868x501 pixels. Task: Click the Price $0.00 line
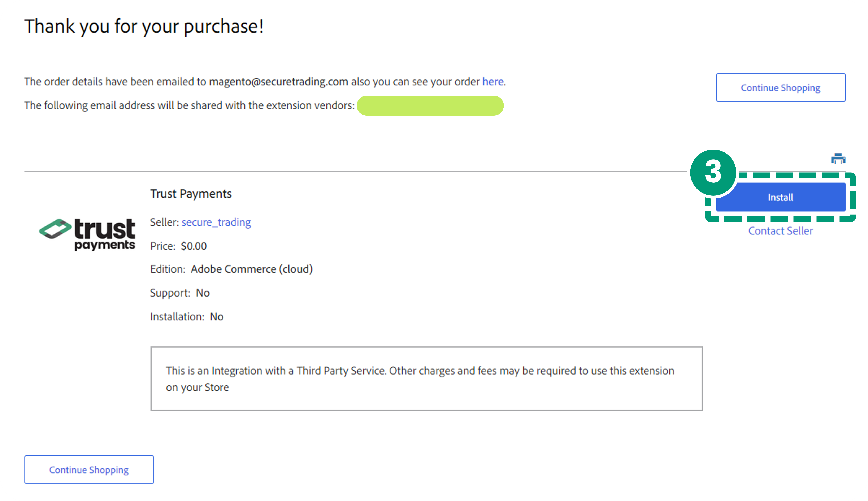[x=178, y=246]
